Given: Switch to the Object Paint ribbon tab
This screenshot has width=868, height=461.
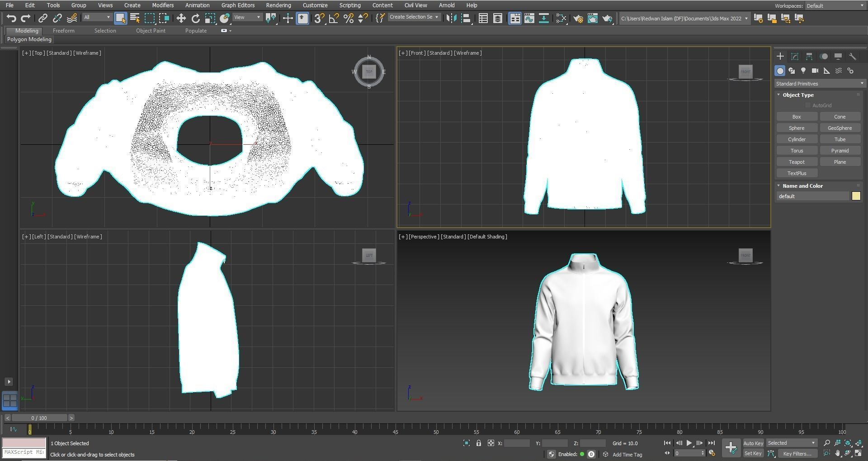Looking at the screenshot, I should pyautogui.click(x=151, y=31).
